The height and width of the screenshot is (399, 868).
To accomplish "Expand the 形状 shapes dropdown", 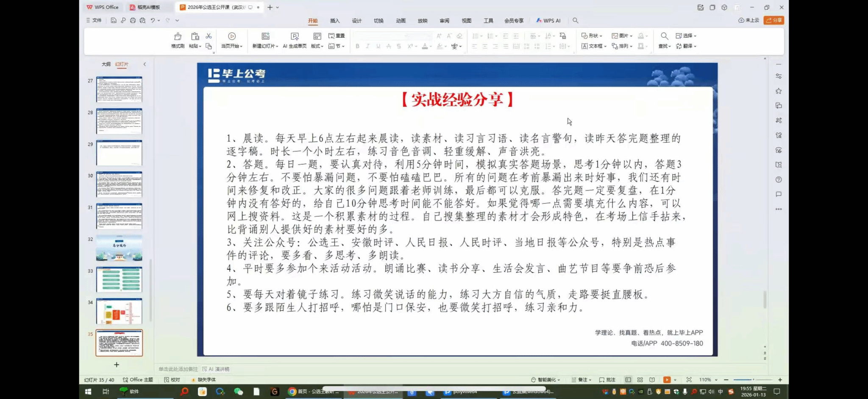I will (x=592, y=36).
